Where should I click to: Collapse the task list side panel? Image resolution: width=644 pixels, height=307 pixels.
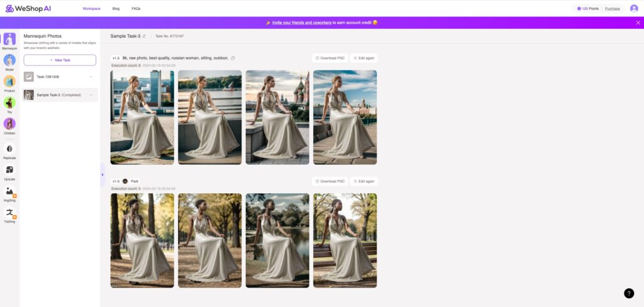click(x=103, y=175)
